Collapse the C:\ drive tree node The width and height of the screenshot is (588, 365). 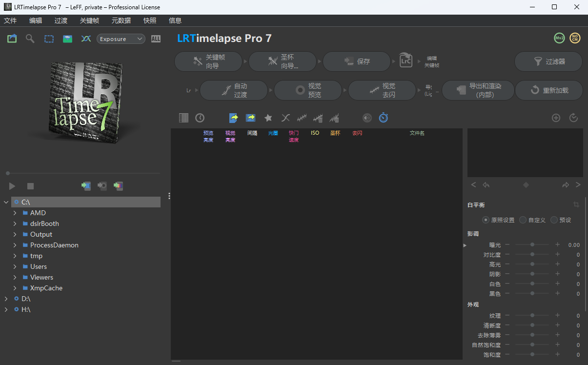coord(6,202)
